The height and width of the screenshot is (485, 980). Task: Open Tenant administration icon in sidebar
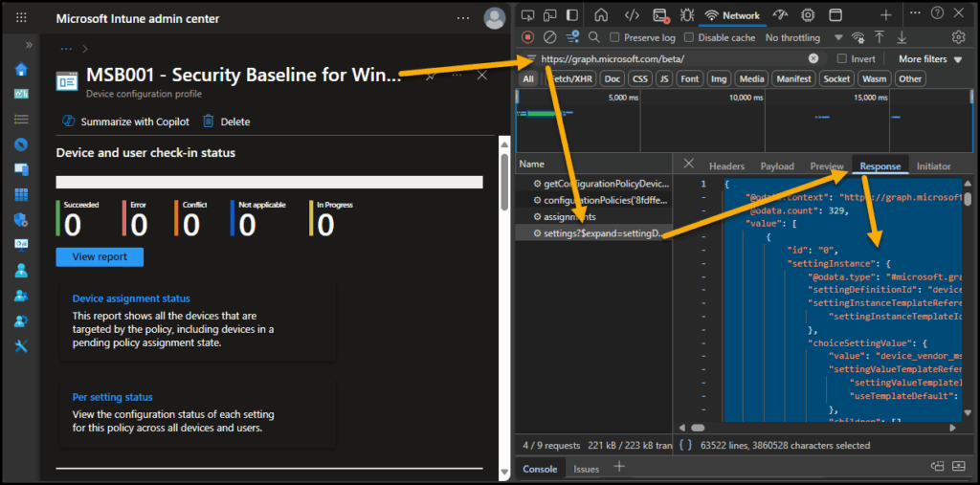21,320
